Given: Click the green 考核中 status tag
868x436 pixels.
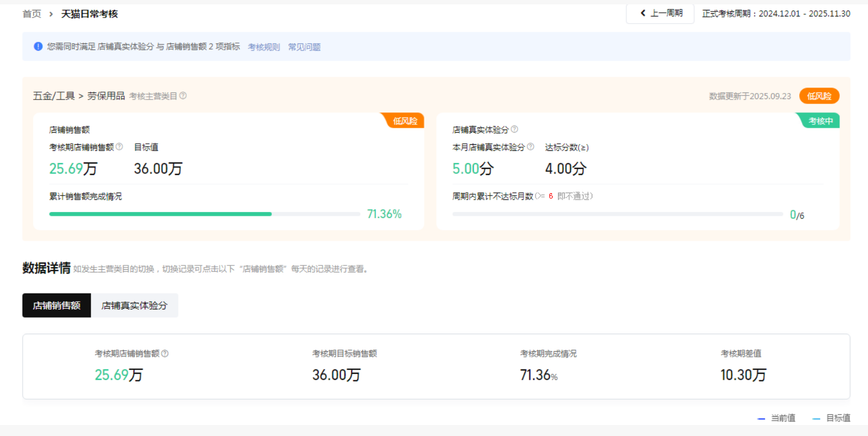Looking at the screenshot, I should [x=820, y=121].
